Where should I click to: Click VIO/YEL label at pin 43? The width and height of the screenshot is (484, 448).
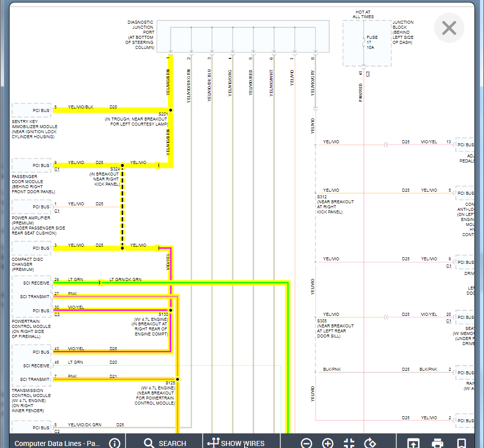click(76, 349)
